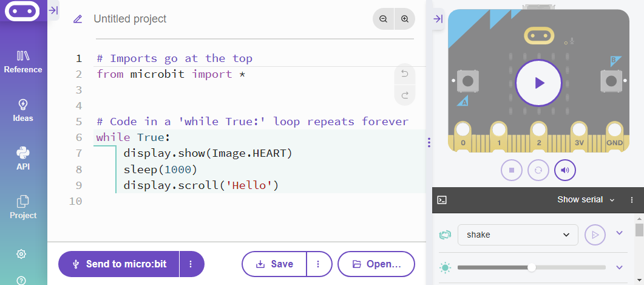The height and width of the screenshot is (285, 644).
Task: Open more Save options
Action: 318,264
